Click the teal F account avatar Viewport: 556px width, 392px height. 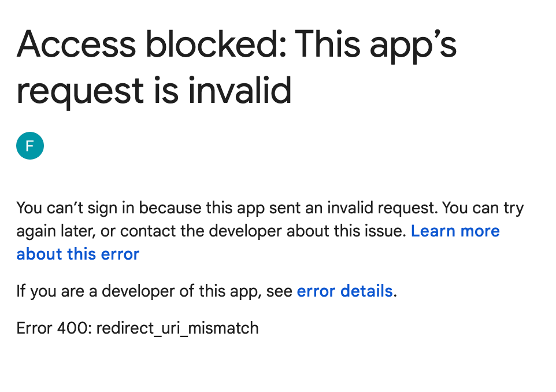pos(30,146)
